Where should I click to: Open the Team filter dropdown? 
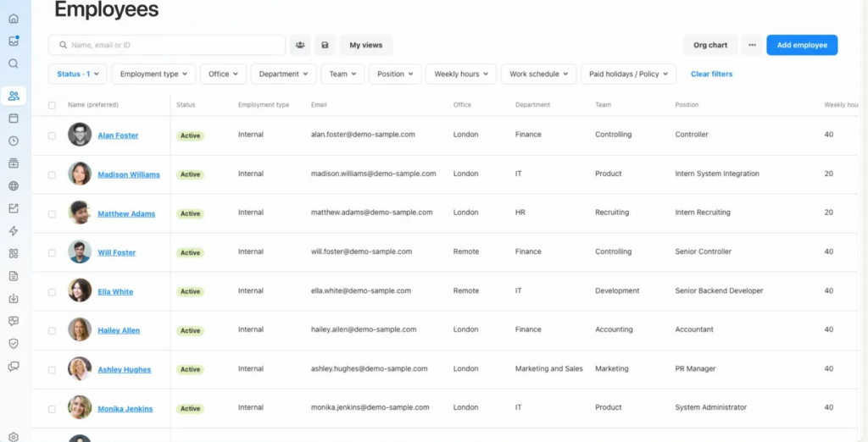[342, 74]
